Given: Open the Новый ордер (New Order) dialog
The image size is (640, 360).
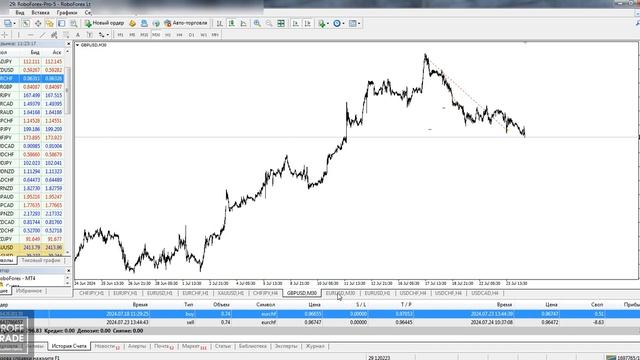Looking at the screenshot, I should 104,23.
